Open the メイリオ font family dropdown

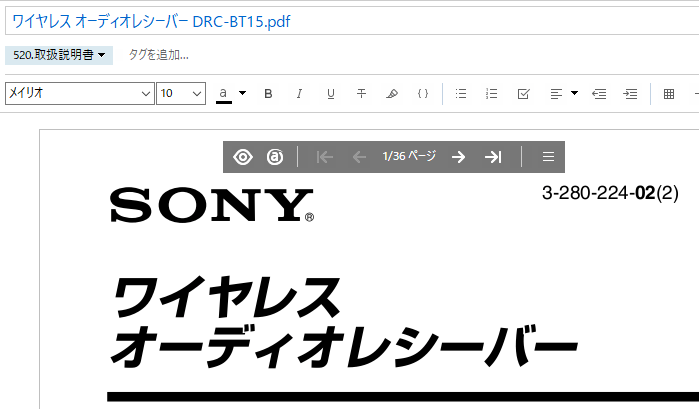point(80,93)
